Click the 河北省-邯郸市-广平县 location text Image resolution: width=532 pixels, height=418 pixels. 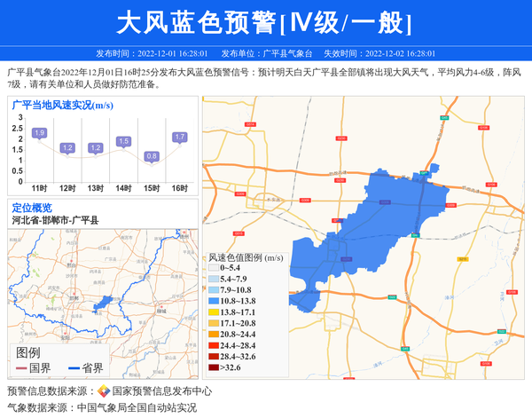click(x=55, y=220)
